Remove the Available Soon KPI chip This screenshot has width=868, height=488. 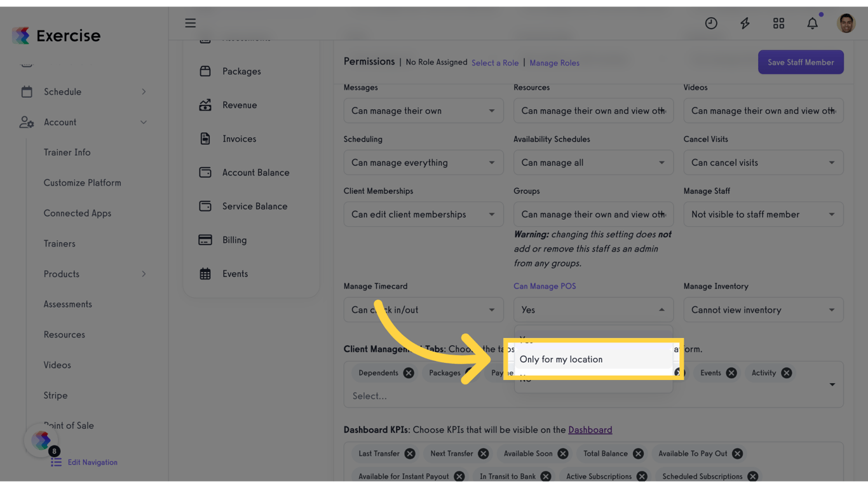563,454
